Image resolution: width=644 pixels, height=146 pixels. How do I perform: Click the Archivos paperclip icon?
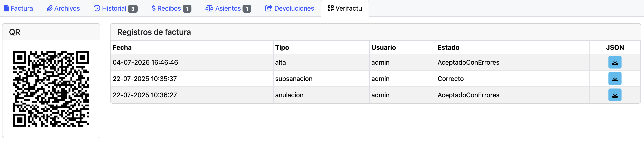(x=49, y=9)
